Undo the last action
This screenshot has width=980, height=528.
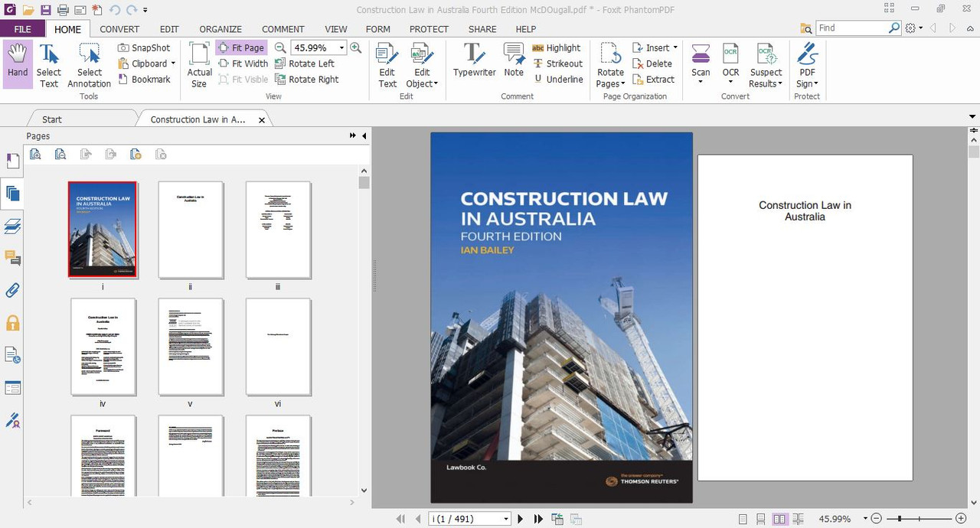pos(114,10)
